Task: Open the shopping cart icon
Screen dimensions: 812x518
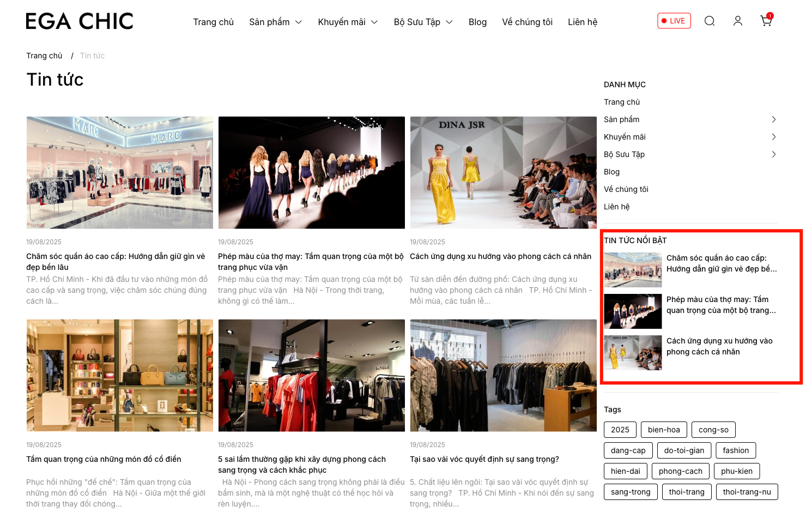Action: (x=766, y=21)
